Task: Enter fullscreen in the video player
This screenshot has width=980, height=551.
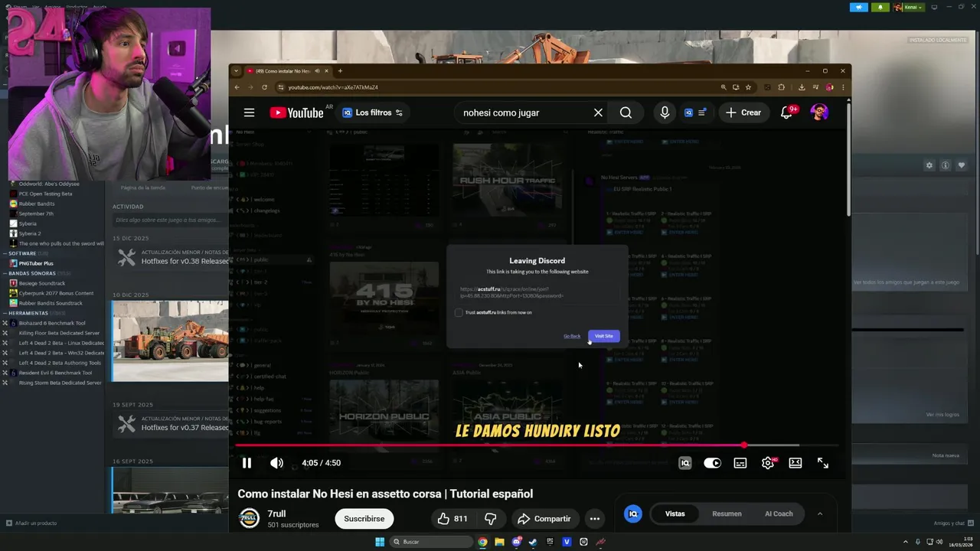Action: 823,463
